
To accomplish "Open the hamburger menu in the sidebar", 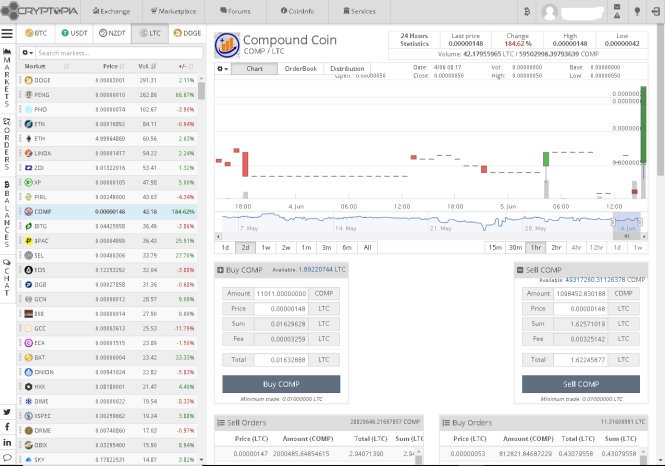I will click(x=7, y=33).
